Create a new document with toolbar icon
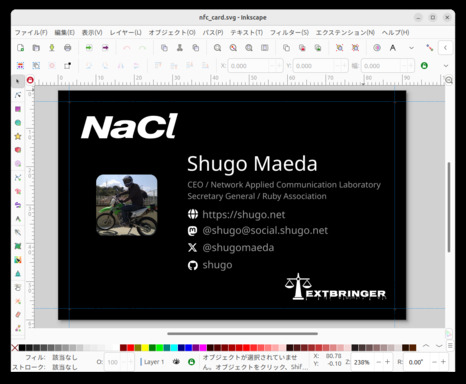The image size is (466, 384). tap(20, 48)
